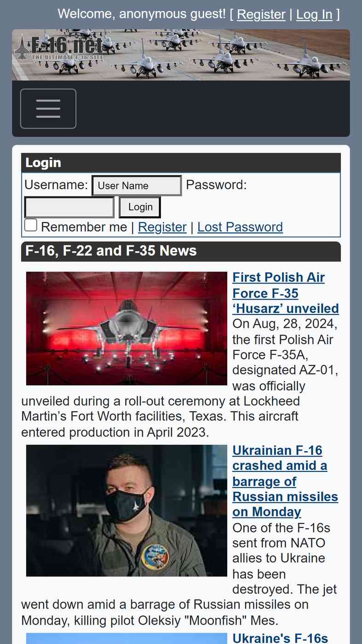Click the Login panel header

(x=181, y=163)
